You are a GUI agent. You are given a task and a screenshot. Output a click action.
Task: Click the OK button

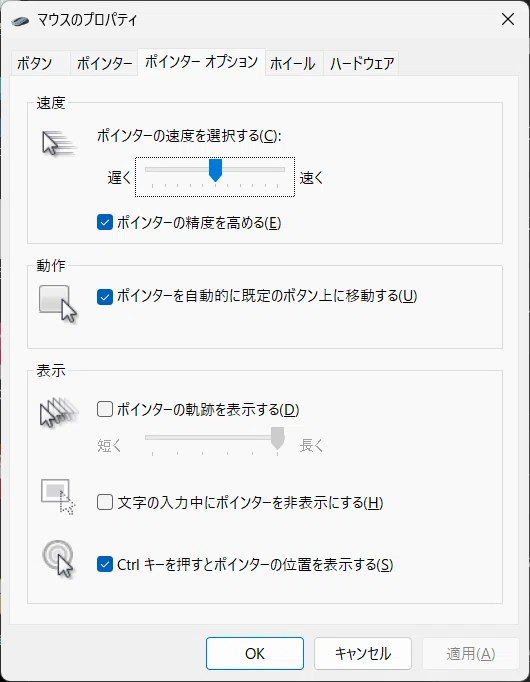[255, 653]
